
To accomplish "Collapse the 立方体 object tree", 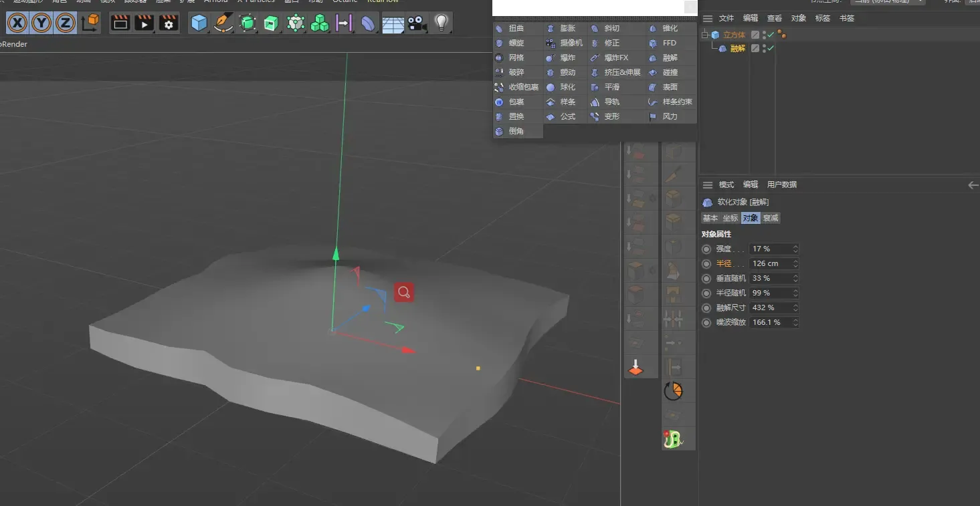I will pyautogui.click(x=704, y=35).
